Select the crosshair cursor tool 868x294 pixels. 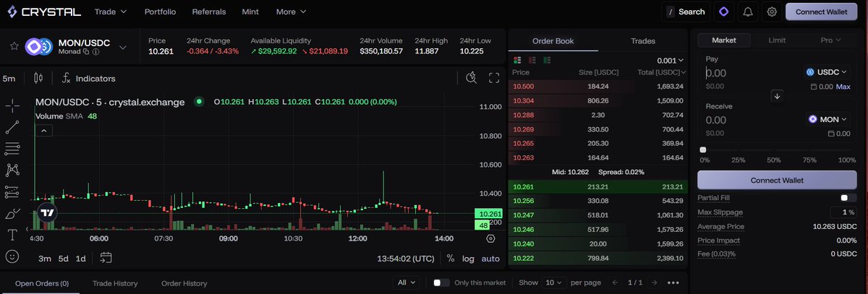tap(12, 106)
